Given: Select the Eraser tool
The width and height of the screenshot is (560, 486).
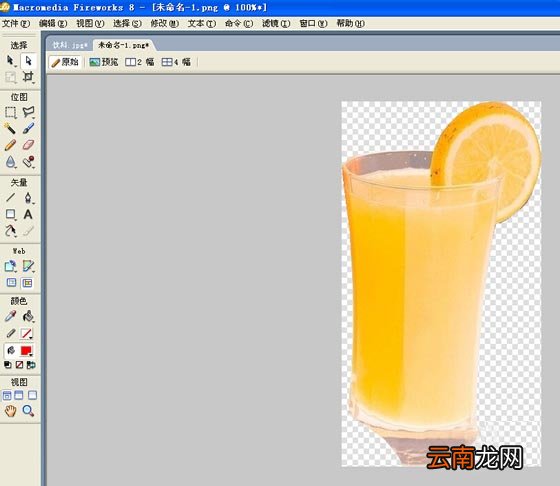Looking at the screenshot, I should pyautogui.click(x=28, y=145).
